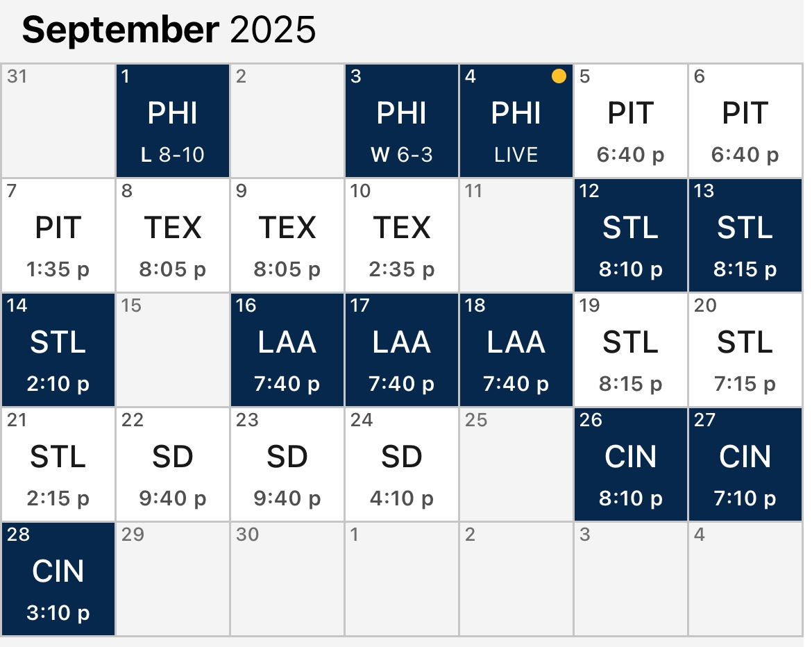Click the September 26 CIN game

631,464
